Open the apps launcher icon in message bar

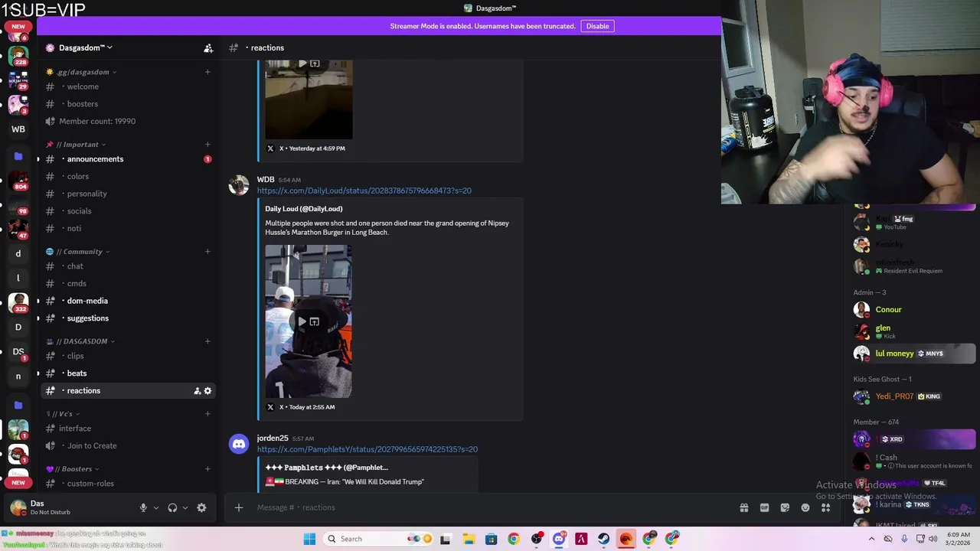[x=825, y=507]
